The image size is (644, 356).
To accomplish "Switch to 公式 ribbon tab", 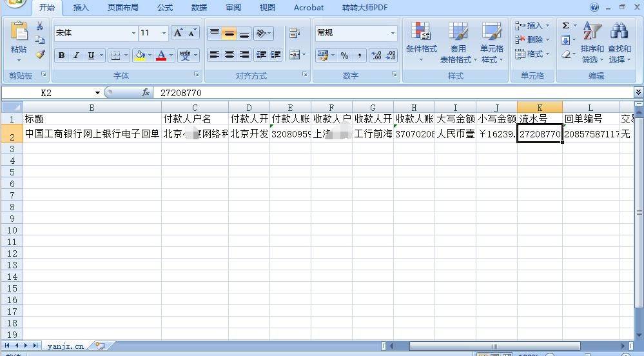I will coord(164,7).
